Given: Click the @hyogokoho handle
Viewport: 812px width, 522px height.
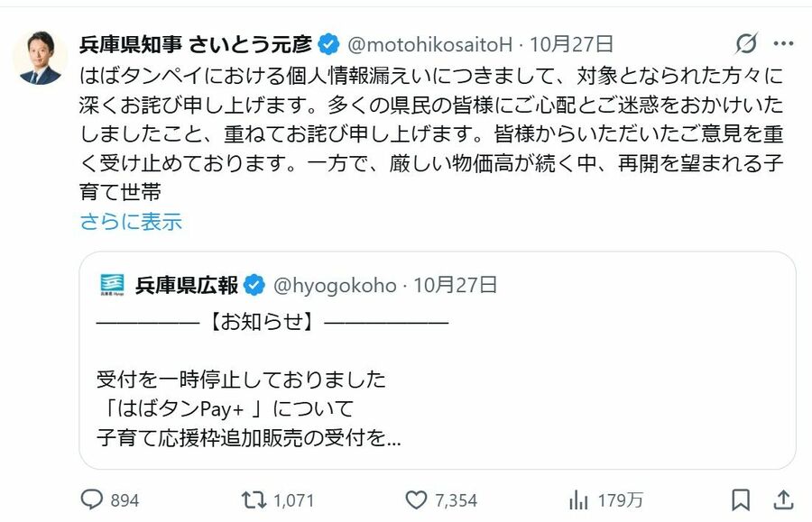Looking at the screenshot, I should pyautogui.click(x=334, y=286).
